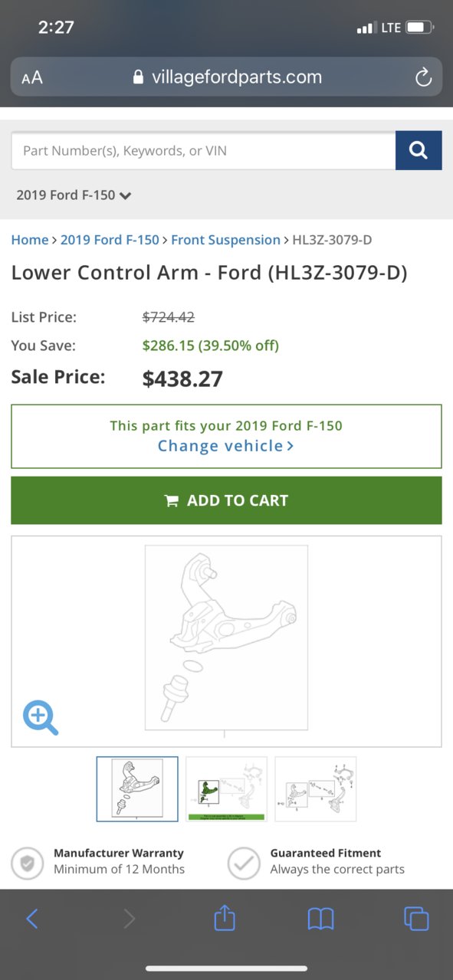
Task: Open Safari's text size AA menu
Action: [32, 77]
